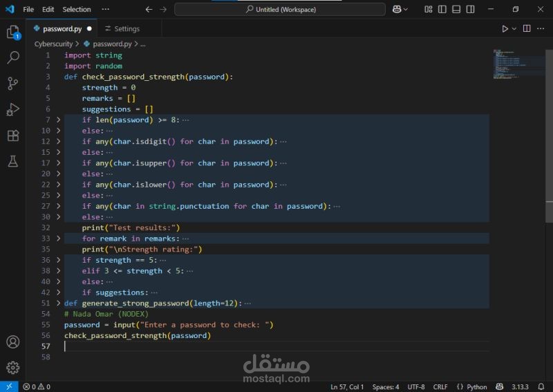Toggle the primary side bar

(442, 10)
